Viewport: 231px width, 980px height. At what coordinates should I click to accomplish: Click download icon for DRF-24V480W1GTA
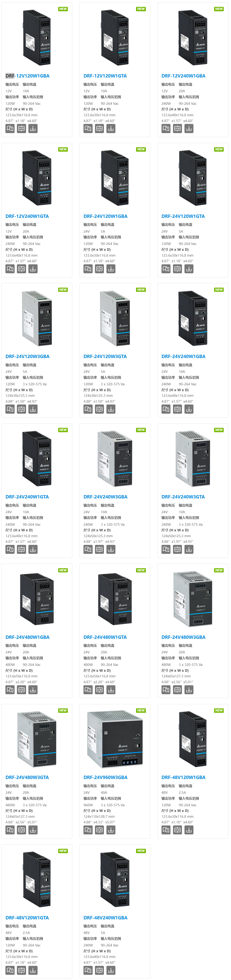pyautogui.click(x=111, y=690)
